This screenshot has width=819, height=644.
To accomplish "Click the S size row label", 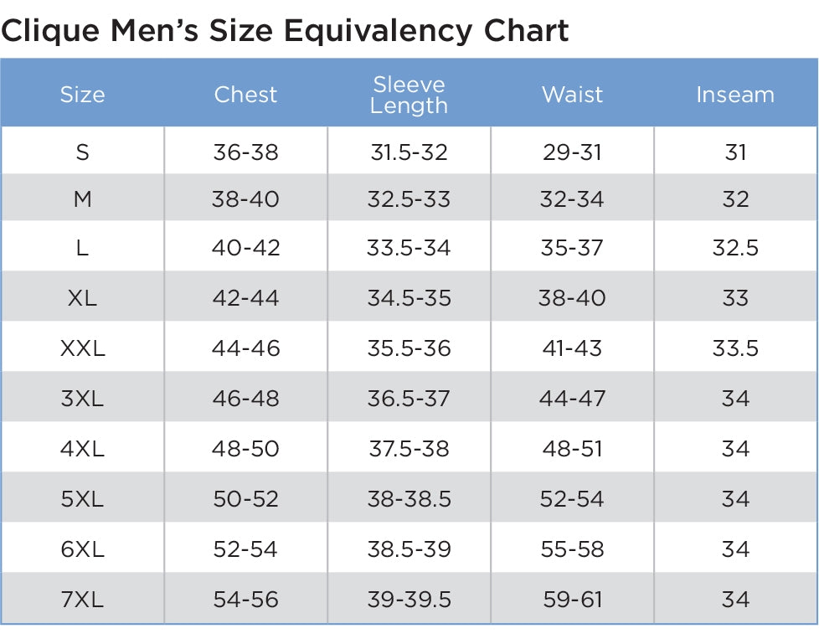I will tap(82, 152).
